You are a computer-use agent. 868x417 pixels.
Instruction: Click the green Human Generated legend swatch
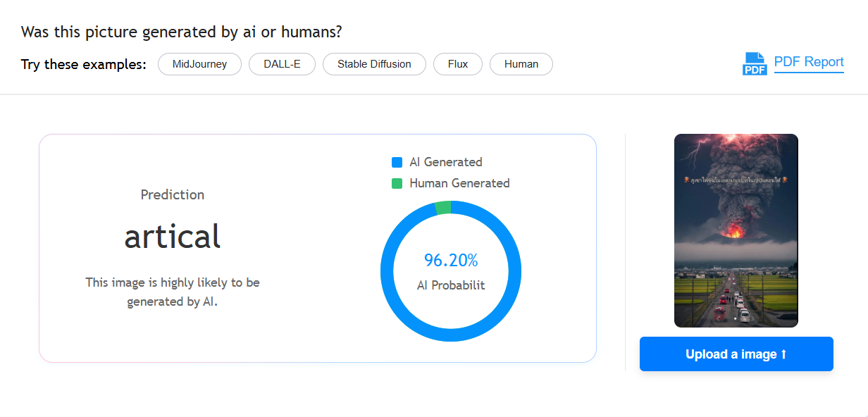pyautogui.click(x=397, y=183)
